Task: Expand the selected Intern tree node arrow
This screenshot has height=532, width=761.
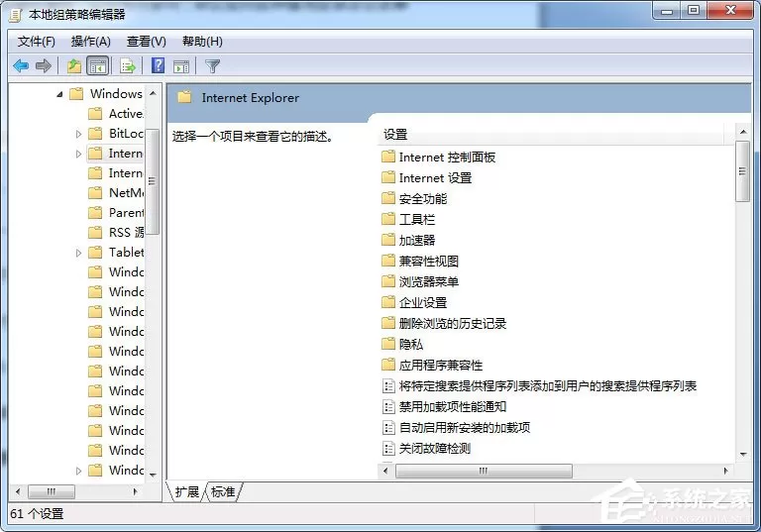Action: pos(78,154)
